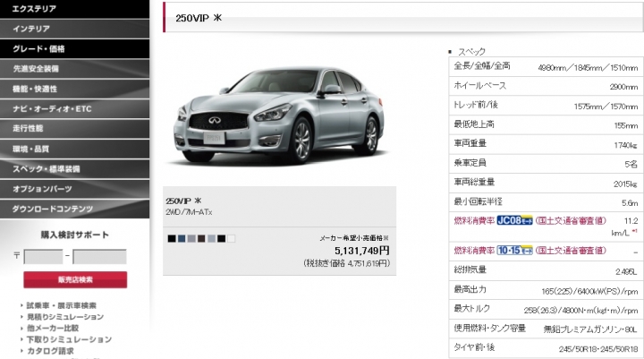The width and height of the screenshot is (644, 359).
Task: Select the gray body color swatch
Action: pos(191,238)
